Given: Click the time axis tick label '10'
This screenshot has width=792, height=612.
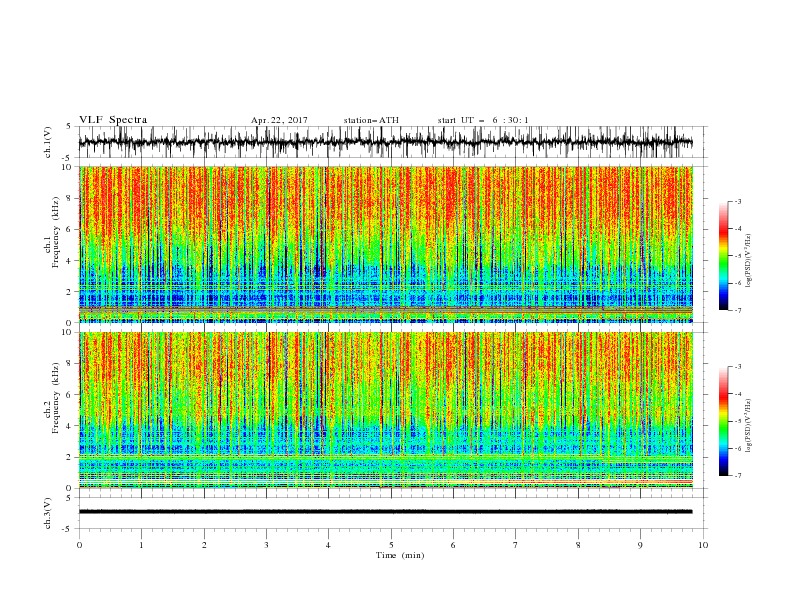Looking at the screenshot, I should (x=703, y=545).
